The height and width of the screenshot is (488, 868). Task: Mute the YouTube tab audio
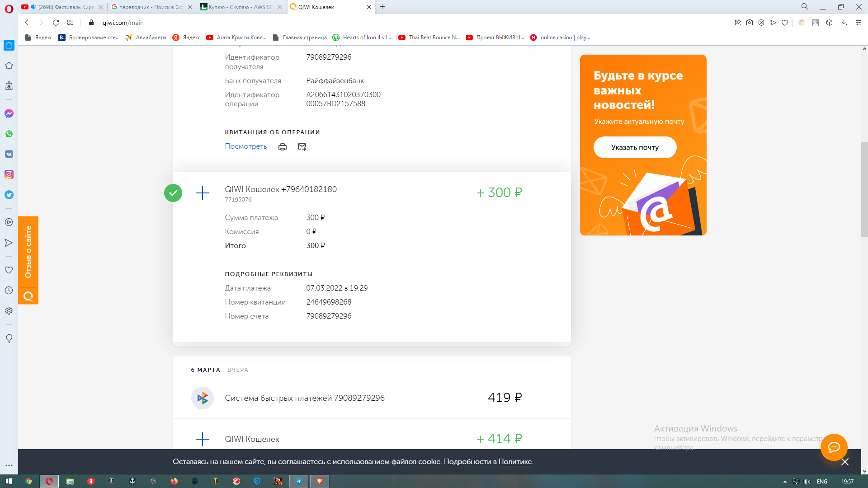[33, 7]
